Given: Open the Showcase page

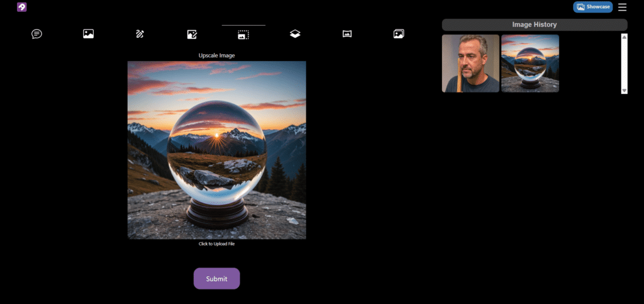Looking at the screenshot, I should 592,7.
